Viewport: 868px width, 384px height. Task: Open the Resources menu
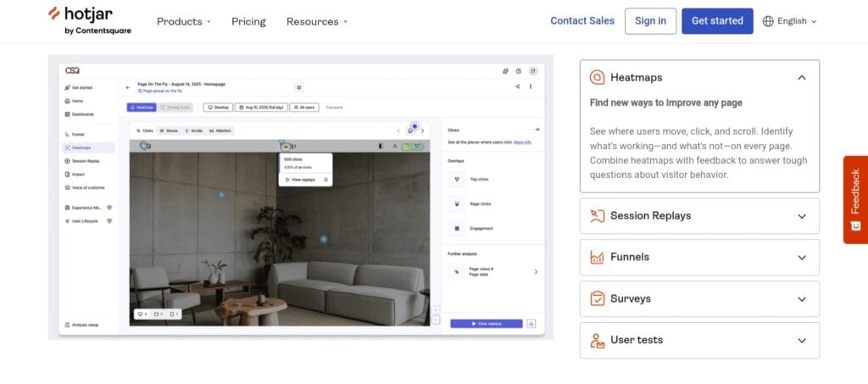coord(317,21)
